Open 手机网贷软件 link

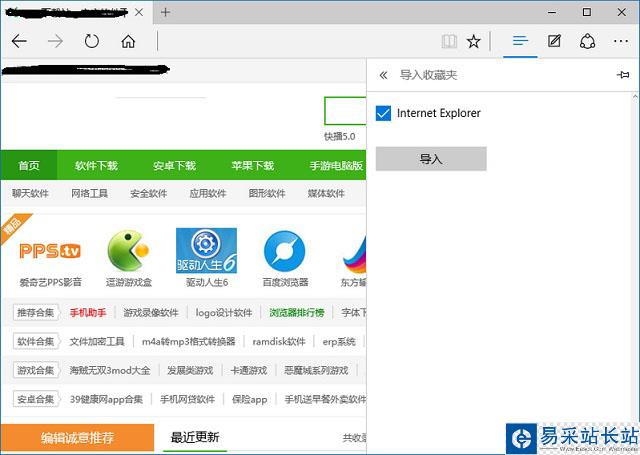pos(187,399)
